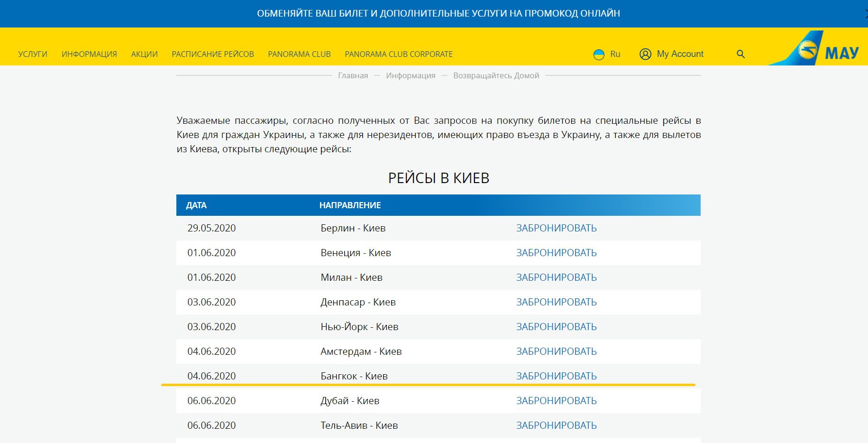Open the АКЦИИ menu
Image resolution: width=868 pixels, height=443 pixels.
[x=144, y=54]
